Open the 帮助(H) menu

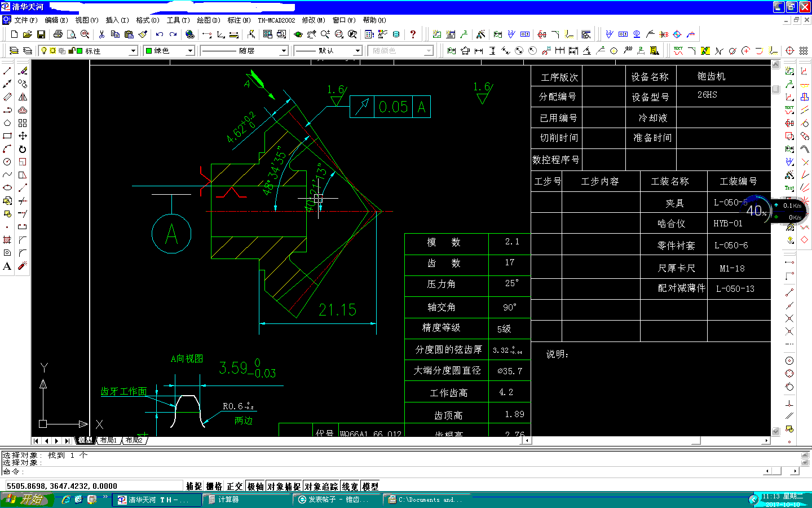[374, 20]
